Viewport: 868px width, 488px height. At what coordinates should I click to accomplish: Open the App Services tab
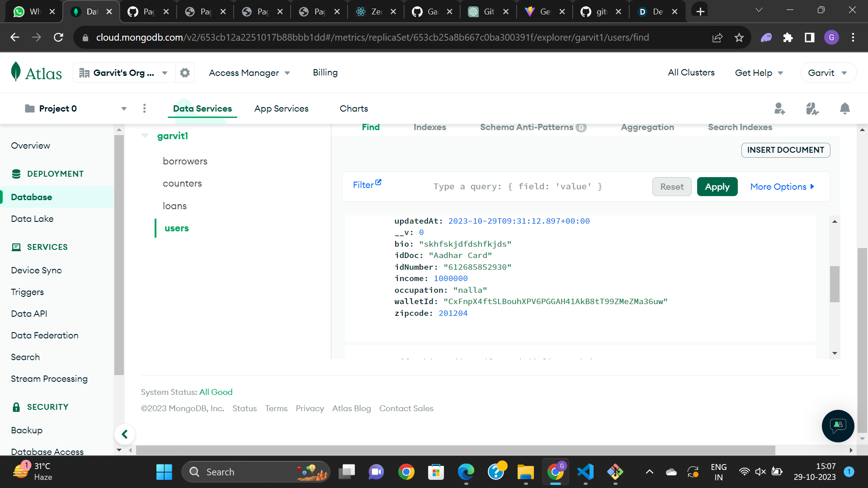[x=281, y=108]
